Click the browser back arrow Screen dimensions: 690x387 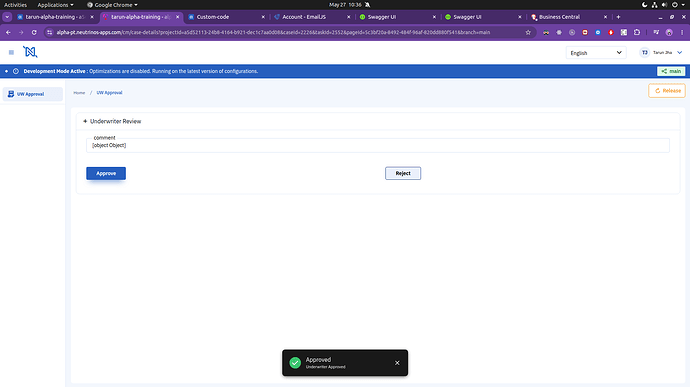(8, 32)
